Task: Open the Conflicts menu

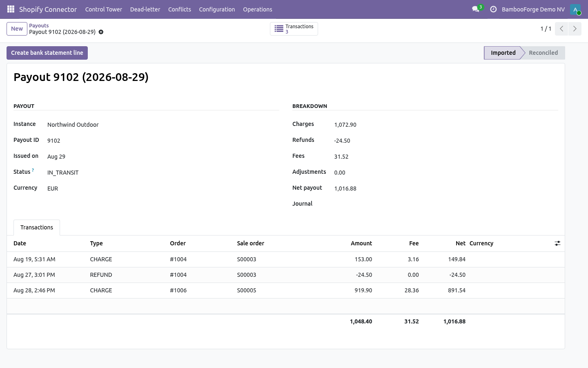Action: click(180, 9)
